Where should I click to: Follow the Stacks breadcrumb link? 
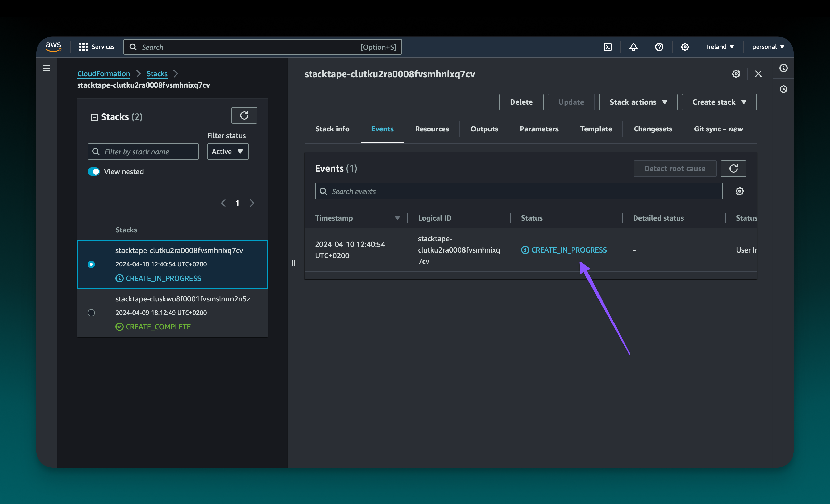tap(157, 74)
